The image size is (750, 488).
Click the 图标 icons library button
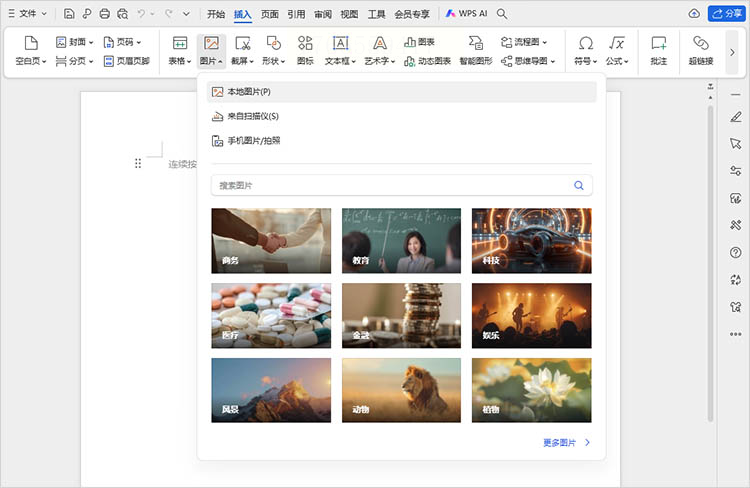[x=305, y=43]
